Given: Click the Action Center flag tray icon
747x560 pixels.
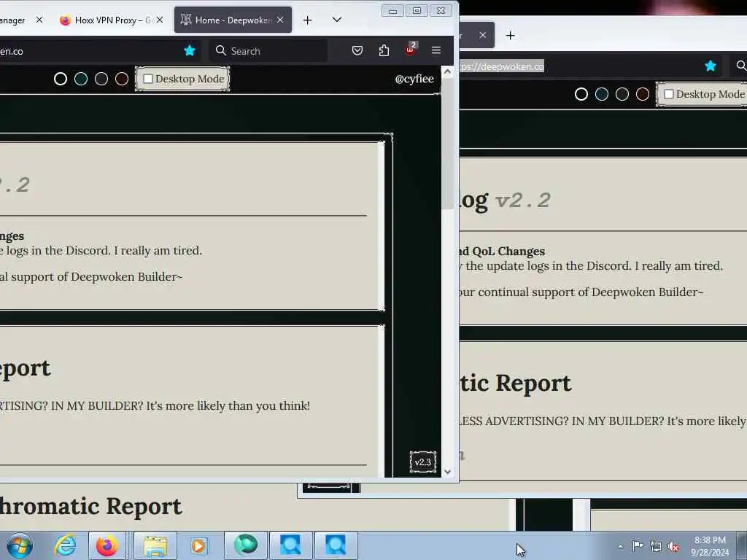Looking at the screenshot, I should point(638,546).
